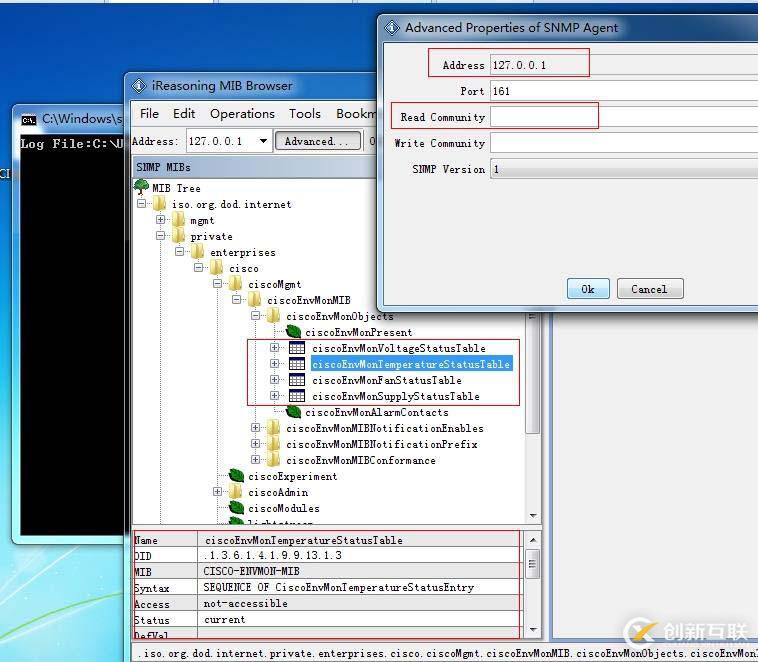Click the command prompt window icon

coord(29,119)
